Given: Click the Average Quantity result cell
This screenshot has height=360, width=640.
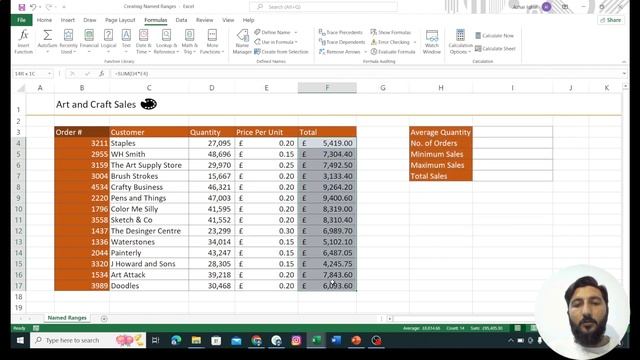Looking at the screenshot, I should click(512, 132).
